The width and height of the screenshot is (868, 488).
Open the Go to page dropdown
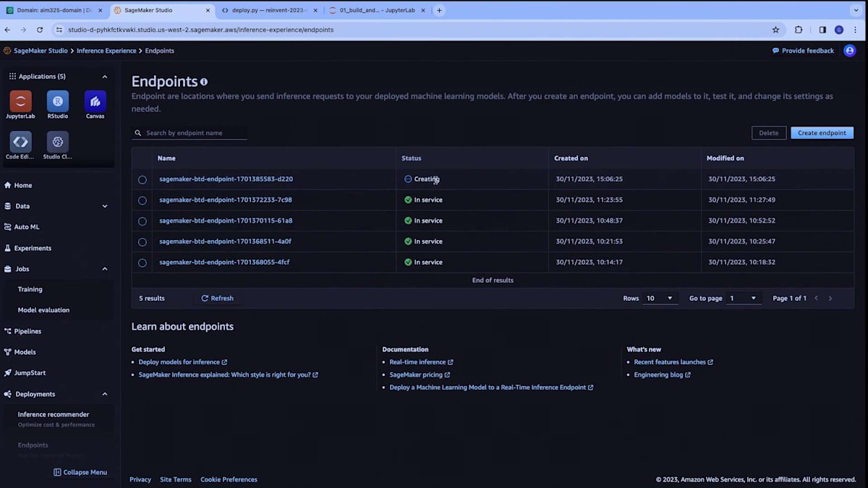click(744, 298)
